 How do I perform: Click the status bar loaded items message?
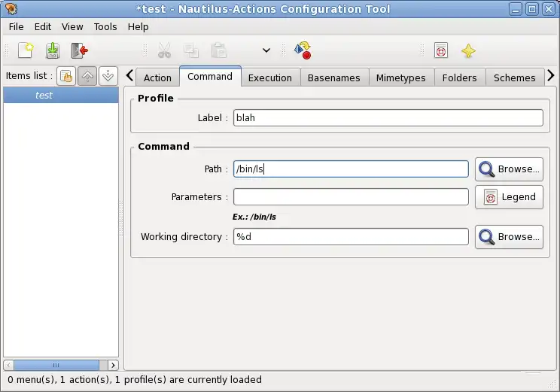click(135, 379)
